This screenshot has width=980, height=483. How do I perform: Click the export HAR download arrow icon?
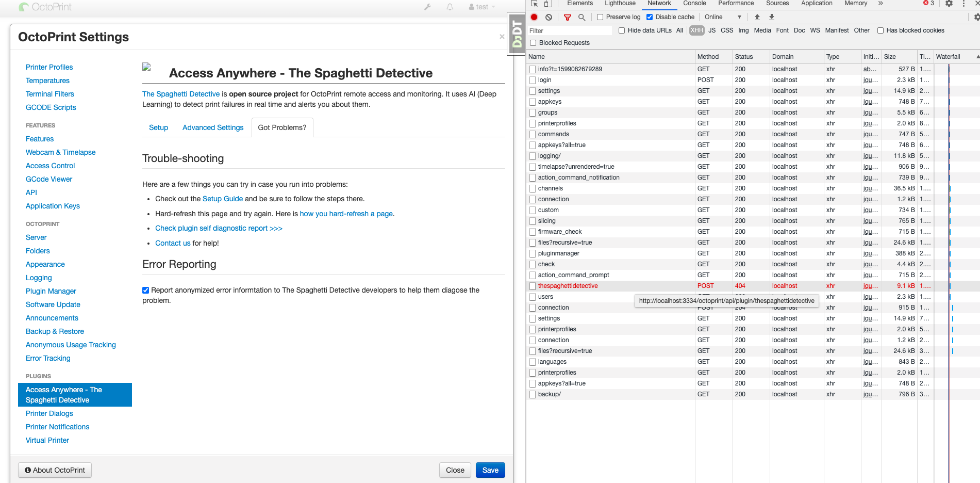pos(772,17)
